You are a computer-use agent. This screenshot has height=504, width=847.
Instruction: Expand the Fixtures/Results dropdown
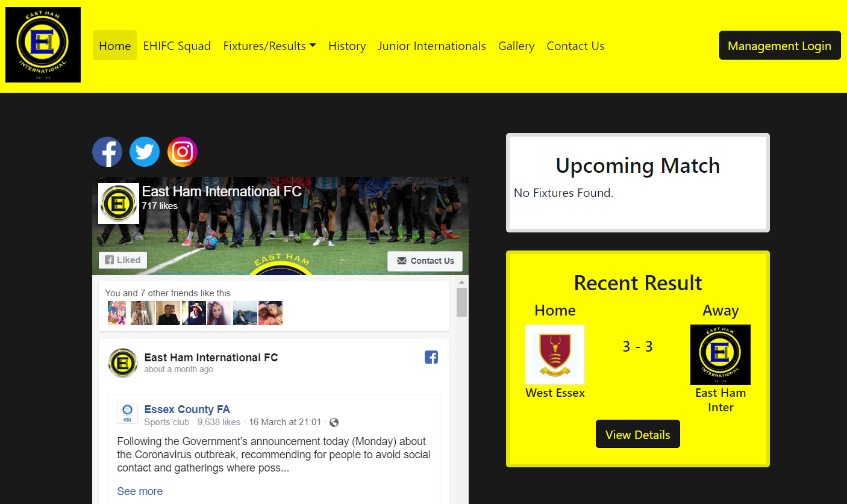[270, 46]
